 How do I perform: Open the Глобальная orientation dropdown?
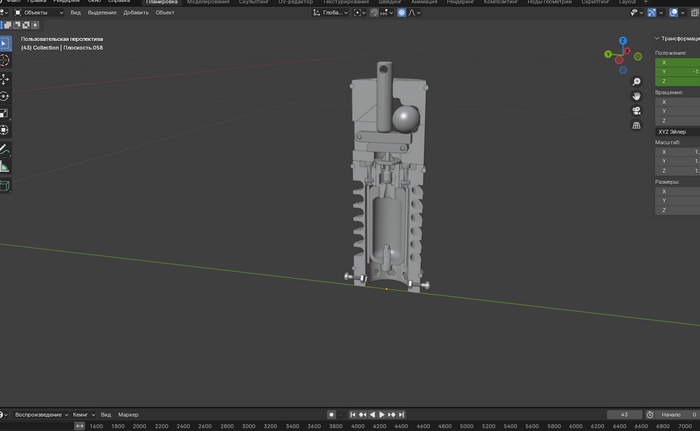(x=331, y=13)
